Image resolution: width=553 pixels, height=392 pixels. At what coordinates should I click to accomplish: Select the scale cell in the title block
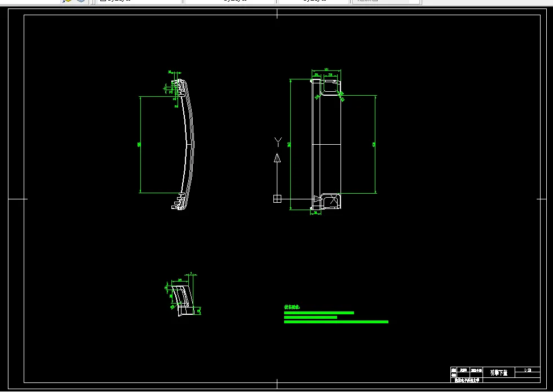pos(527,370)
